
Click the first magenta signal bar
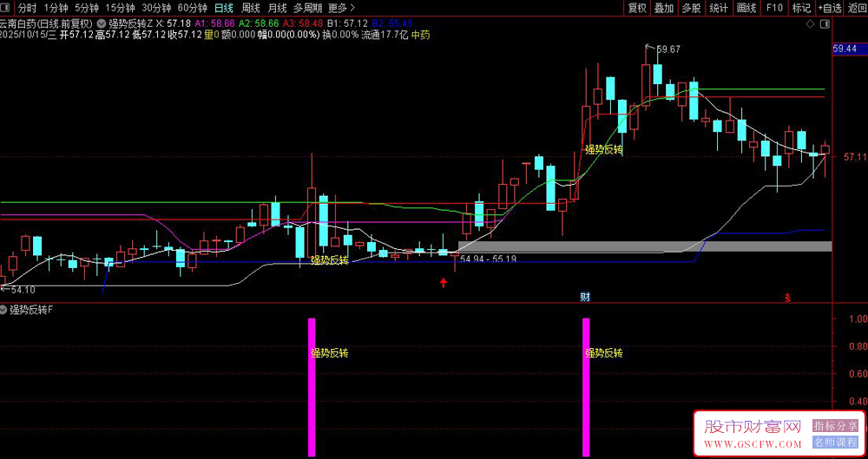(312, 387)
